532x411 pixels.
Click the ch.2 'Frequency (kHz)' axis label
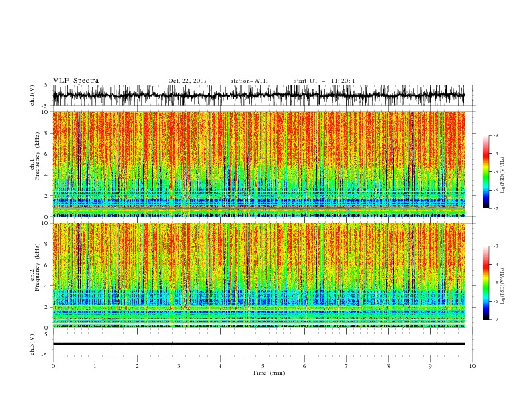[38, 267]
